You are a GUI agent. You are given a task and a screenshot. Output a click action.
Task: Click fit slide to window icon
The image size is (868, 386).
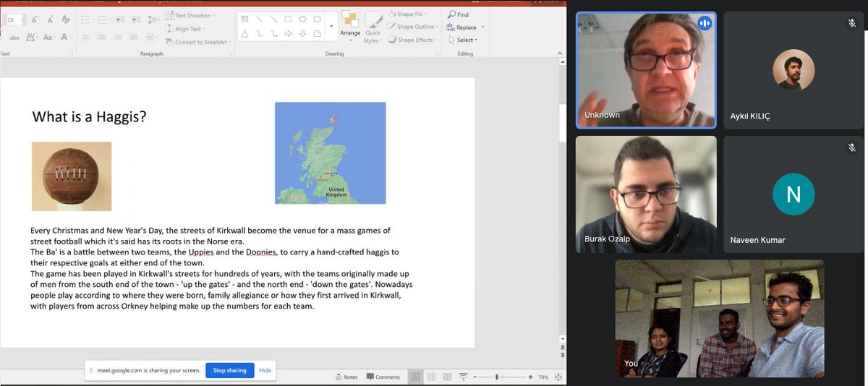tap(558, 377)
